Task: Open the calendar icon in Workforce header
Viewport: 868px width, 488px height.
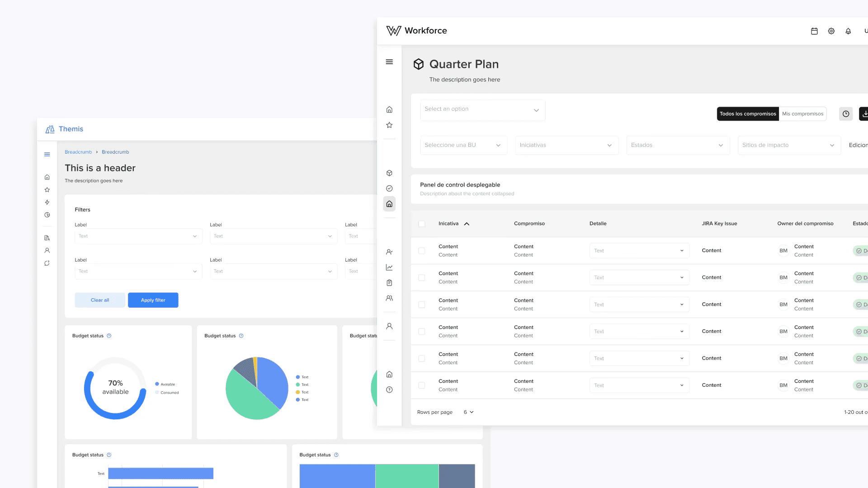Action: [814, 31]
